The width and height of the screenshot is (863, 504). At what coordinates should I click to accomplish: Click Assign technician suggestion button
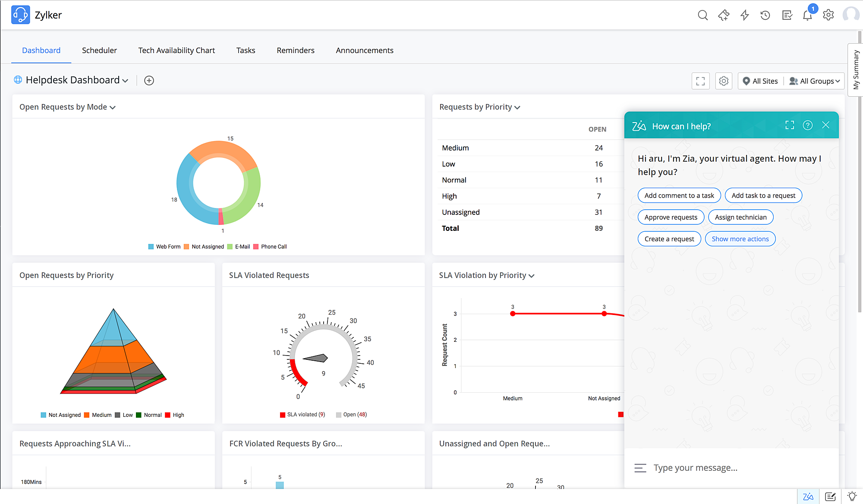pyautogui.click(x=740, y=217)
